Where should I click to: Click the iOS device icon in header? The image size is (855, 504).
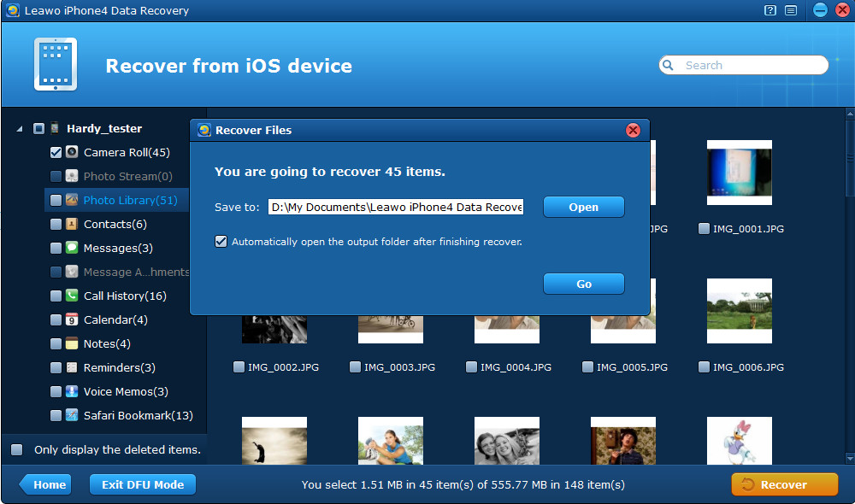[56, 64]
